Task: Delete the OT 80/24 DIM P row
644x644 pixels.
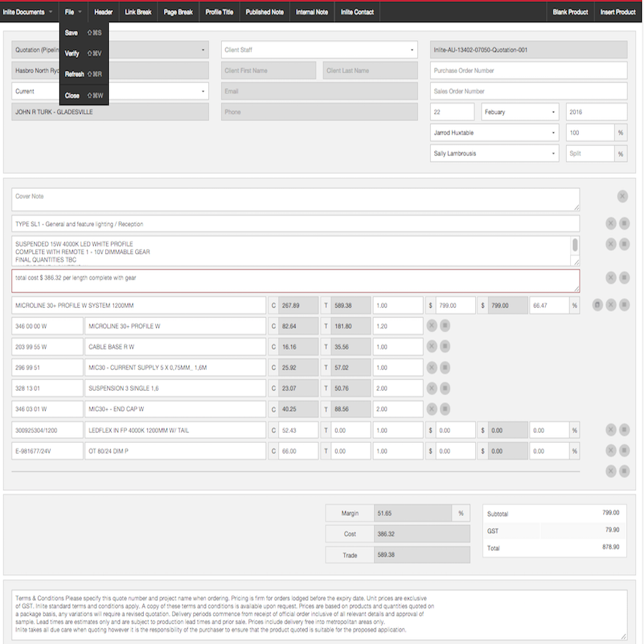Action: pyautogui.click(x=611, y=451)
